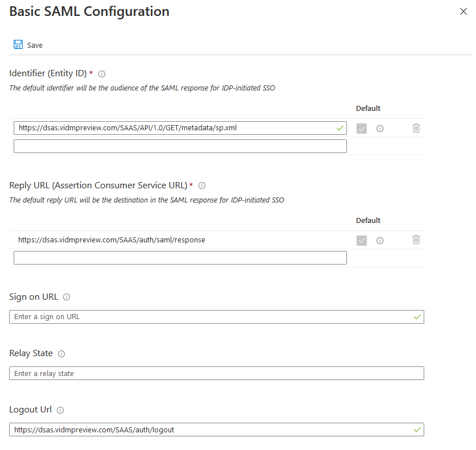Delete the saml/response reply URL entry

(x=416, y=240)
